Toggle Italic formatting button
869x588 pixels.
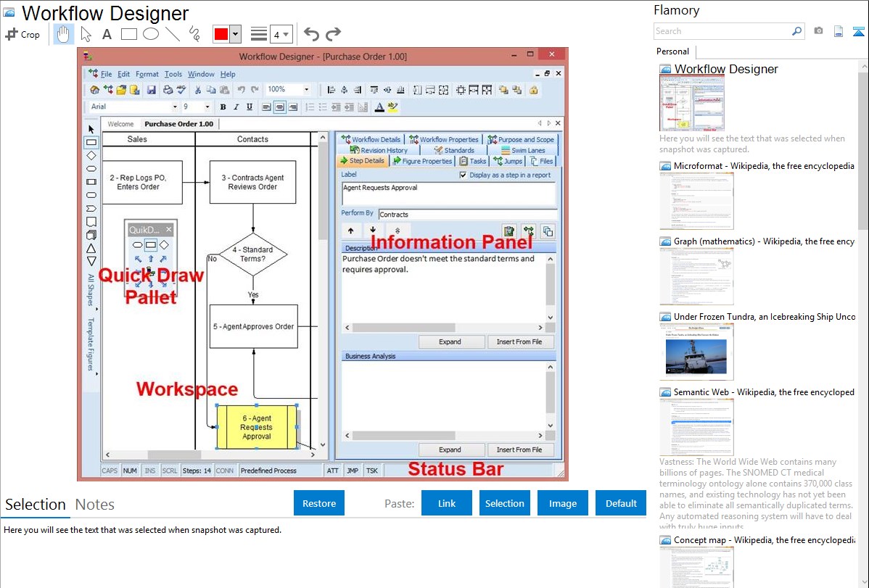point(236,107)
